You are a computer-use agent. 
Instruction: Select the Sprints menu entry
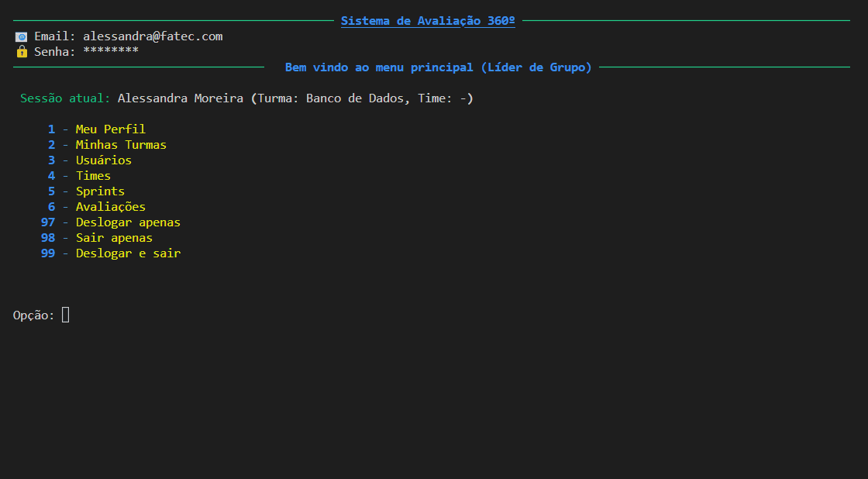point(100,191)
